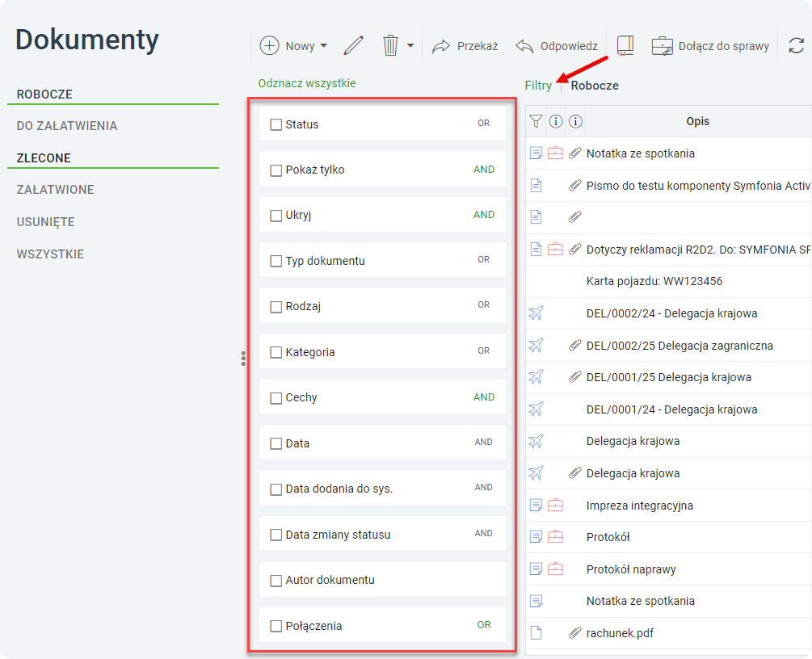Select DEL/0002/25 Delegacja zagraniczna row
The image size is (812, 659).
(668, 346)
